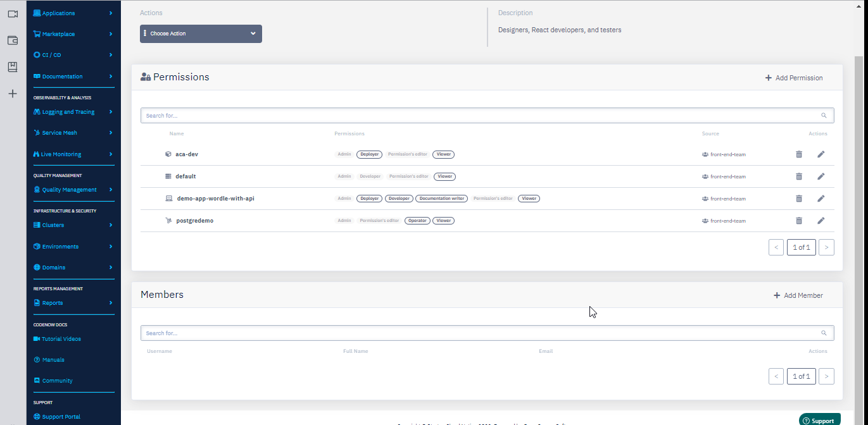Expand the Logging and Tracing chevron

pyautogui.click(x=111, y=112)
